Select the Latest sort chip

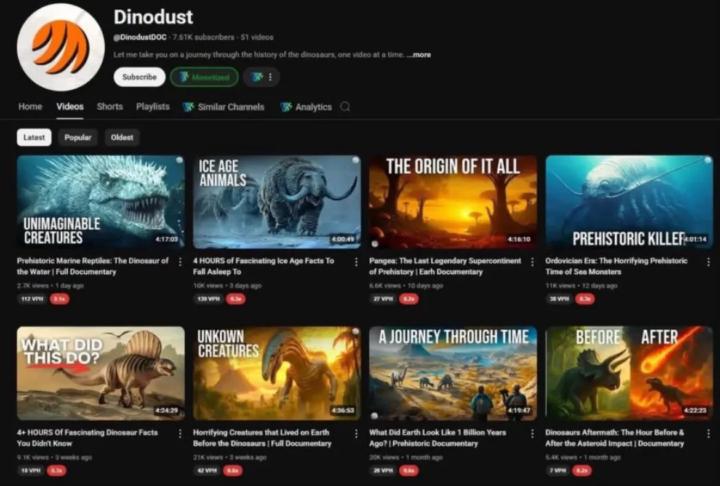(x=34, y=137)
